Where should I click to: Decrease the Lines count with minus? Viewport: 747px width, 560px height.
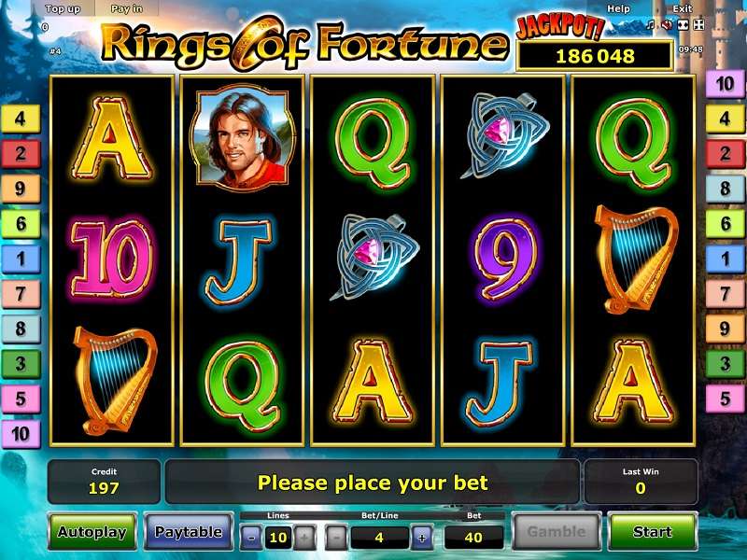(252, 538)
